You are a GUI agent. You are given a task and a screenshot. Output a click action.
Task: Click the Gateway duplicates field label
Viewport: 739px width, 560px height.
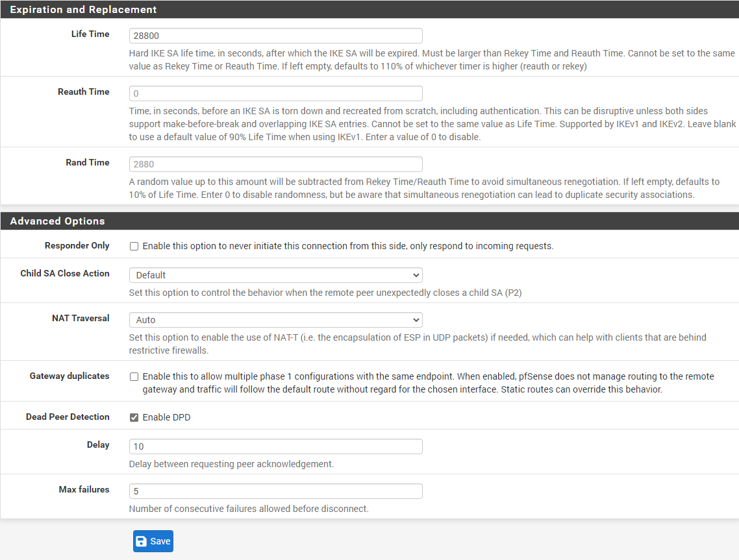click(x=69, y=376)
